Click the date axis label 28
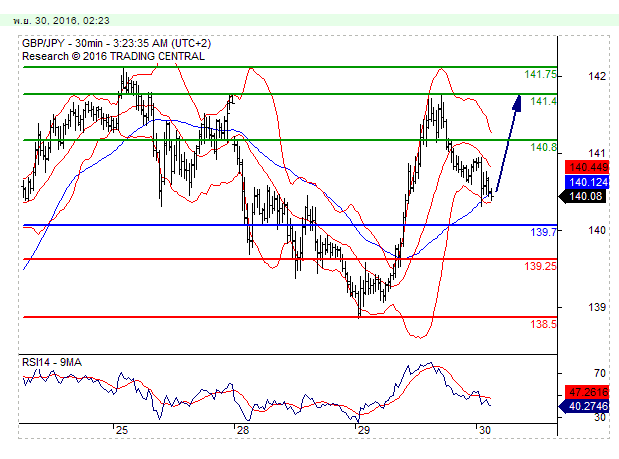The width and height of the screenshot is (619, 459). [243, 430]
